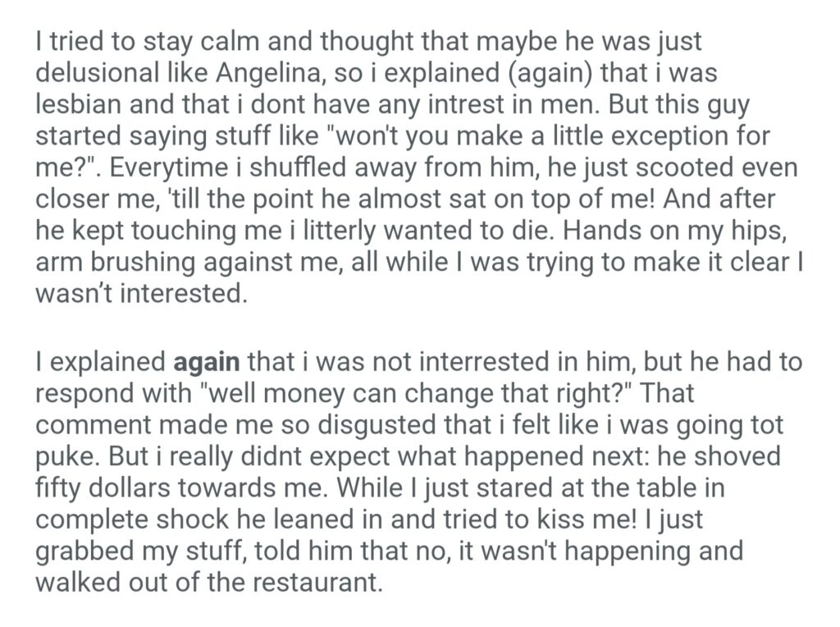Click the bold word "again"
The height and width of the screenshot is (627, 840).
coord(208,361)
